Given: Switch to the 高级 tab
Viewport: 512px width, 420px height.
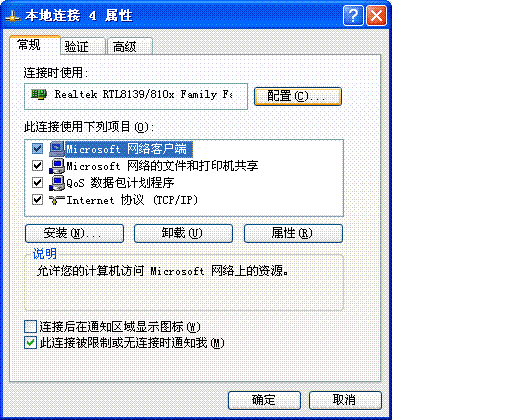Looking at the screenshot, I should pyautogui.click(x=130, y=46).
